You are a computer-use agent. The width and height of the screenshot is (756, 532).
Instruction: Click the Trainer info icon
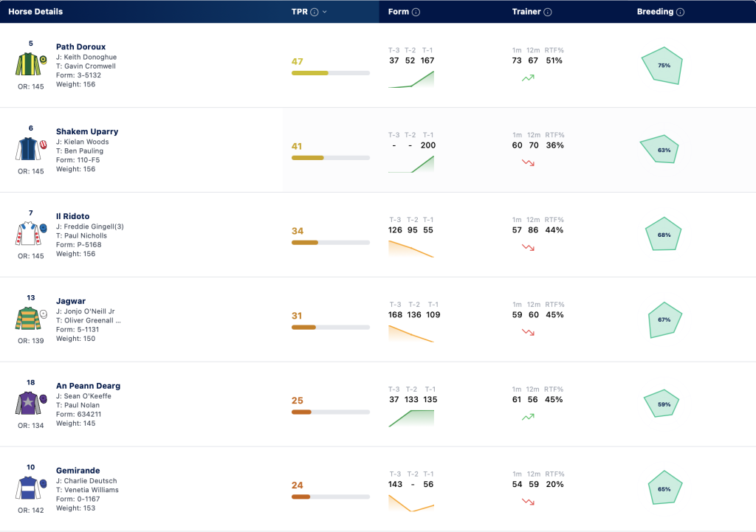point(548,12)
